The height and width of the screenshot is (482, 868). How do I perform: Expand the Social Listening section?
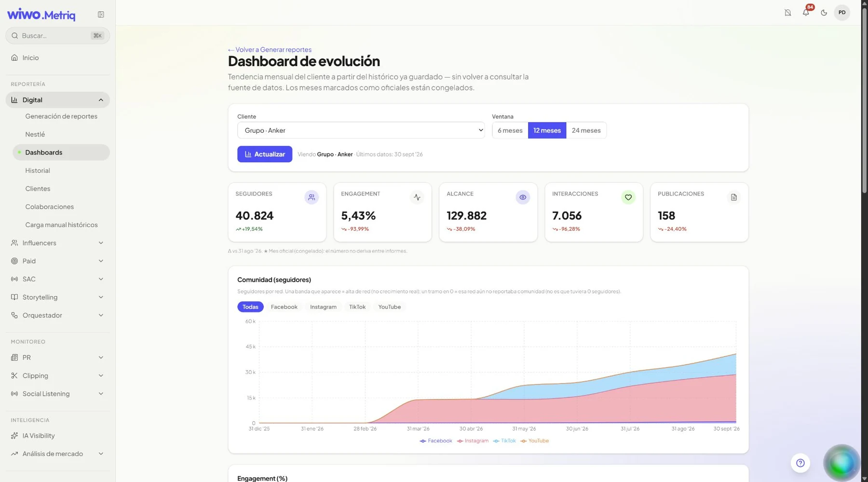click(58, 394)
